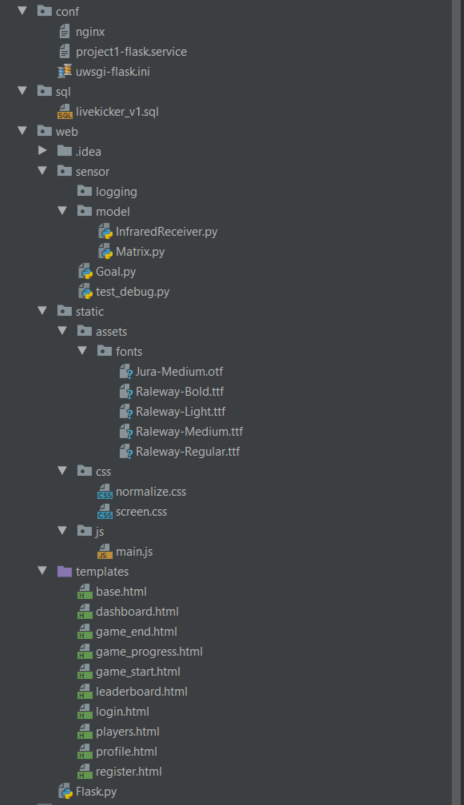Click the project1-flask.service file icon

(x=65, y=51)
